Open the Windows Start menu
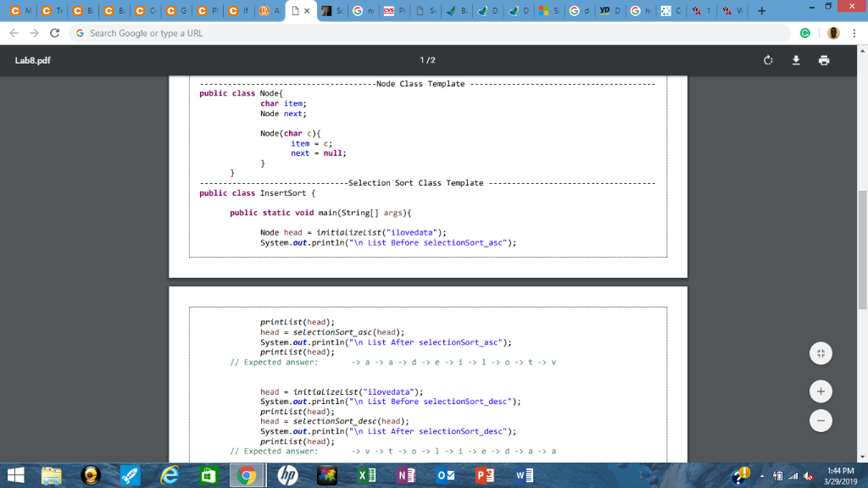Screen dimensions: 868x488 point(15,476)
